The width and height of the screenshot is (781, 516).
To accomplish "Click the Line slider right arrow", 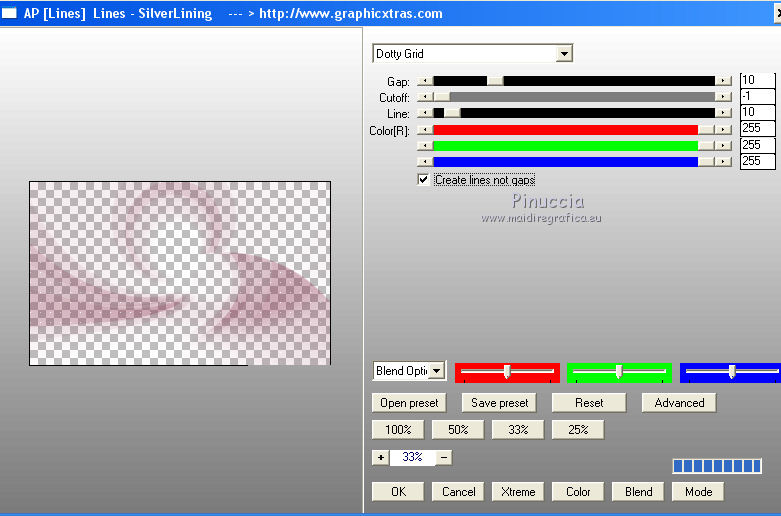I will [723, 113].
